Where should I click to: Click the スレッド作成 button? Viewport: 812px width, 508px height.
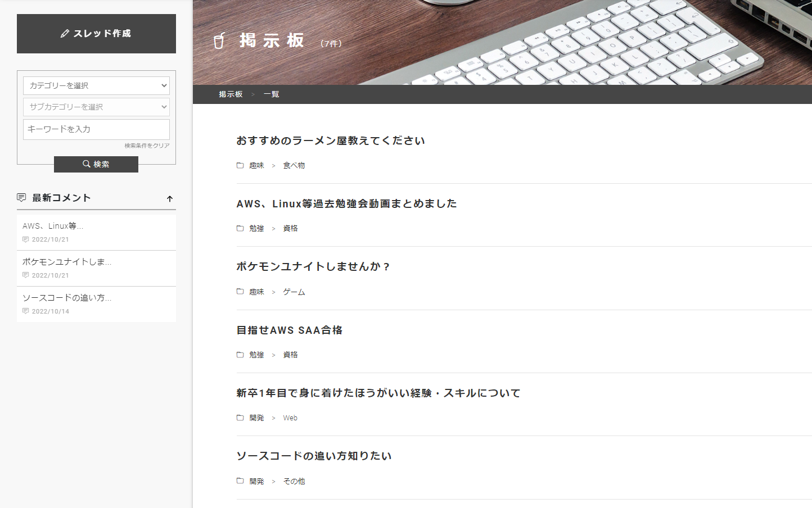tap(96, 34)
